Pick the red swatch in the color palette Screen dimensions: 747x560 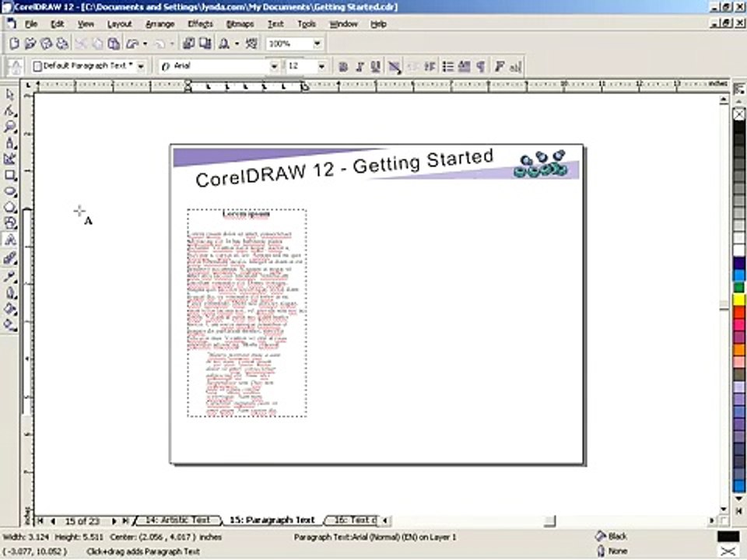coord(739,313)
